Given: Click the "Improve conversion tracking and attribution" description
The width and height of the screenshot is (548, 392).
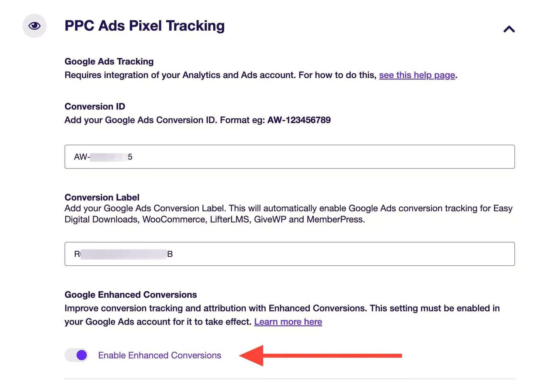Looking at the screenshot, I should pyautogui.click(x=282, y=315).
